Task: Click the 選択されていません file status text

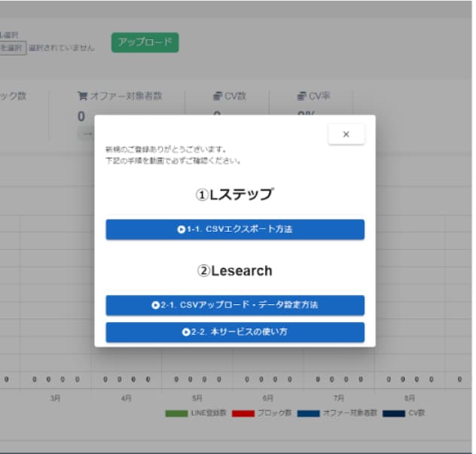Action: (62, 47)
